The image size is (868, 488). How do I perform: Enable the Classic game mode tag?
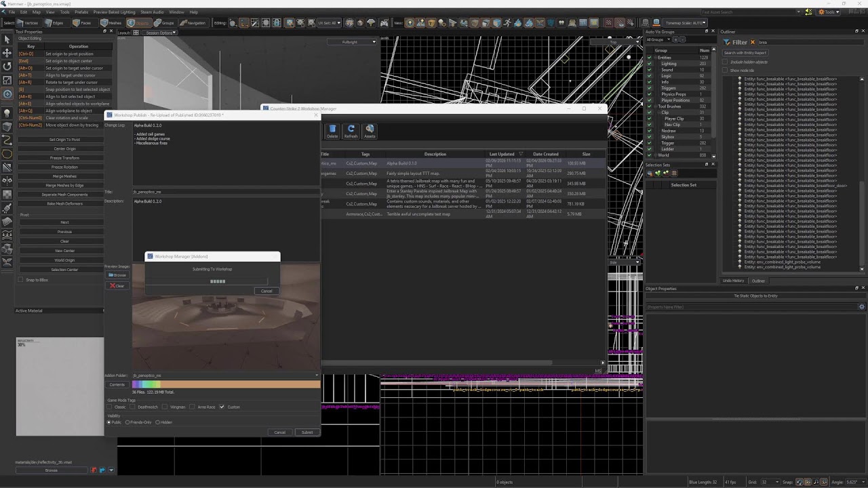[x=111, y=407]
